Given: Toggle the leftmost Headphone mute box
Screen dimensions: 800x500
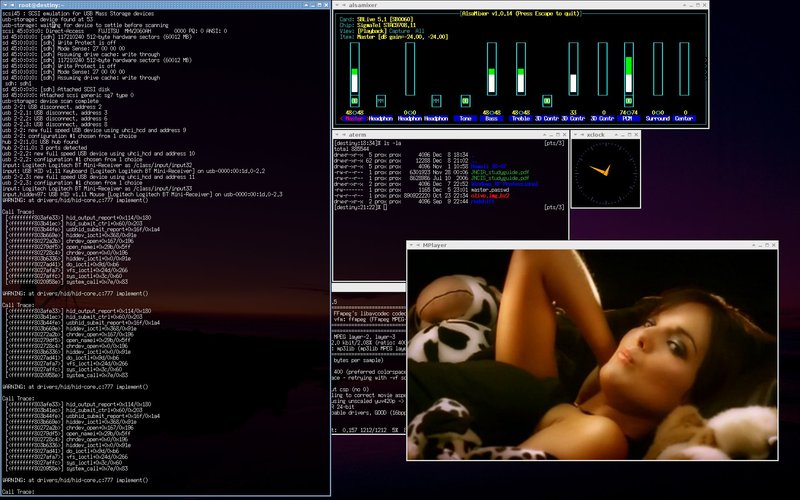Looking at the screenshot, I should coord(382,101).
